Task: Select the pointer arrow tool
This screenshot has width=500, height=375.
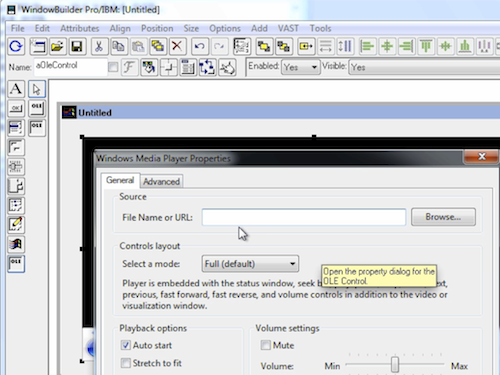Action: coord(37,89)
